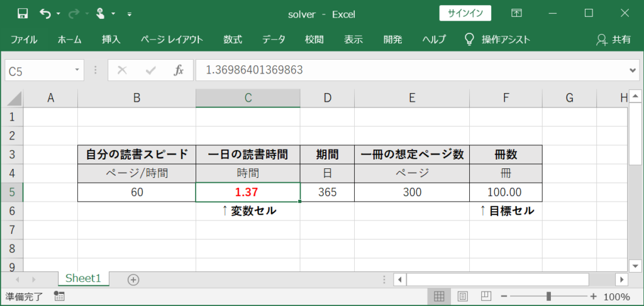Switch to Page Layout view
This screenshot has height=306, width=644.
(x=463, y=297)
